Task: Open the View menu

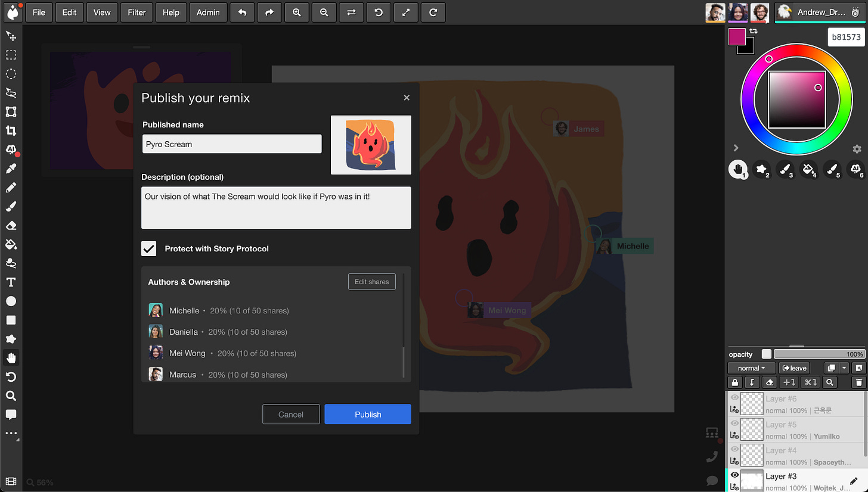Action: [x=101, y=13]
